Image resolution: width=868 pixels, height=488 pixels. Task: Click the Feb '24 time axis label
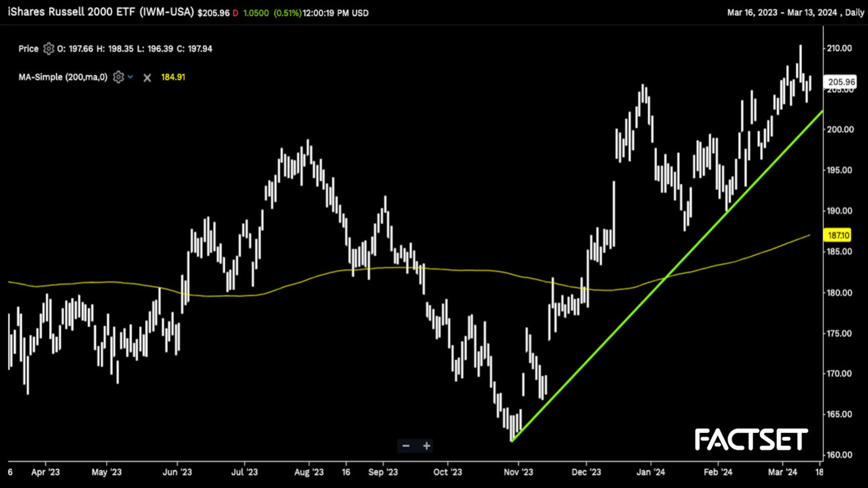pyautogui.click(x=718, y=472)
